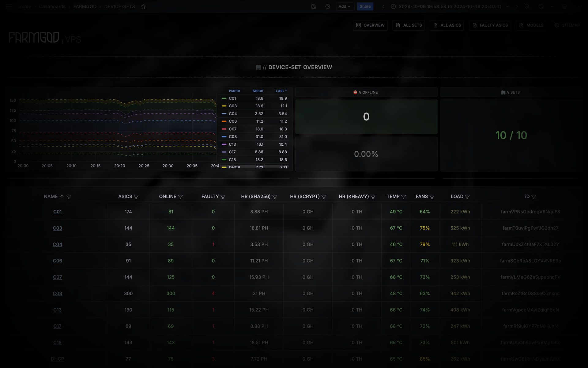Expand the refresh interval dropdown
The image size is (588, 368).
(552, 6)
